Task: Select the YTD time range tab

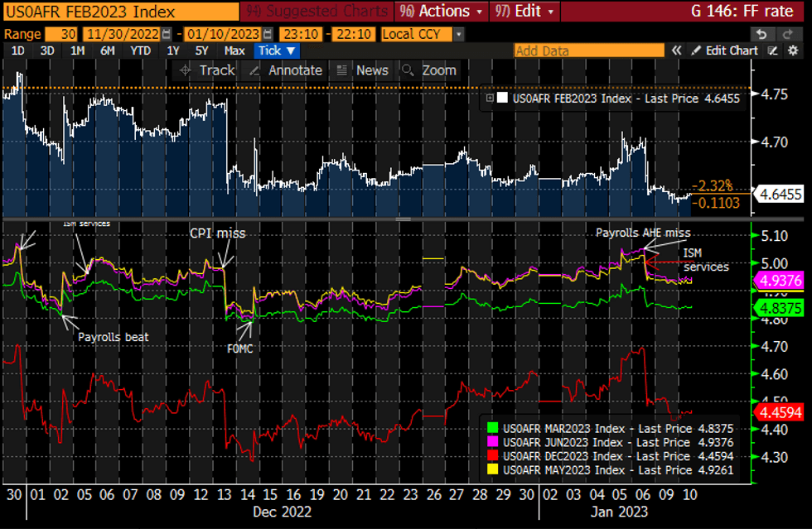Action: [x=139, y=50]
